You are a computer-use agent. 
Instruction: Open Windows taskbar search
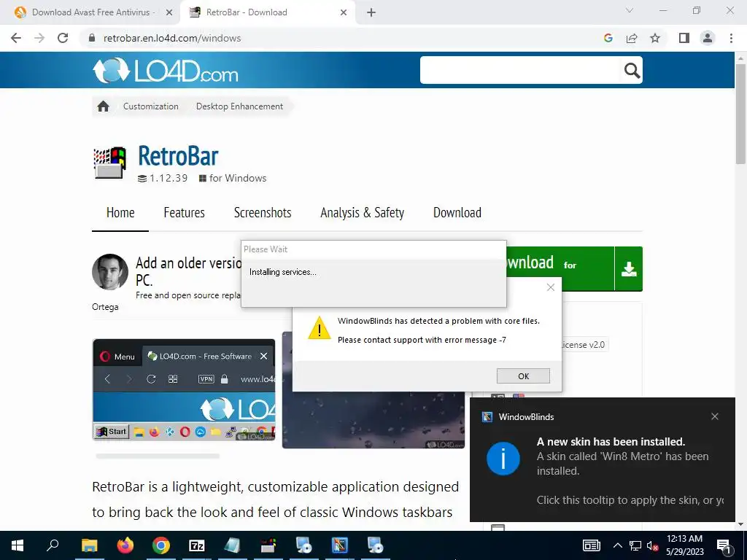coord(53,545)
